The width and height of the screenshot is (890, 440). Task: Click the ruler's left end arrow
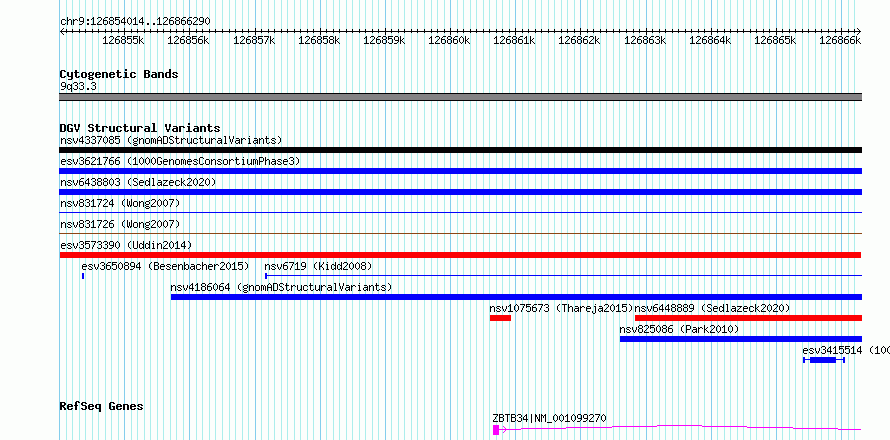tap(62, 31)
